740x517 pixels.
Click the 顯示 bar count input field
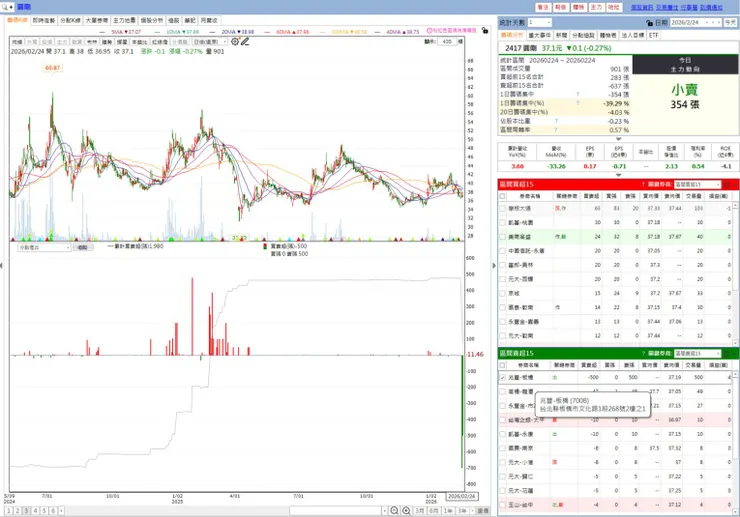(447, 42)
